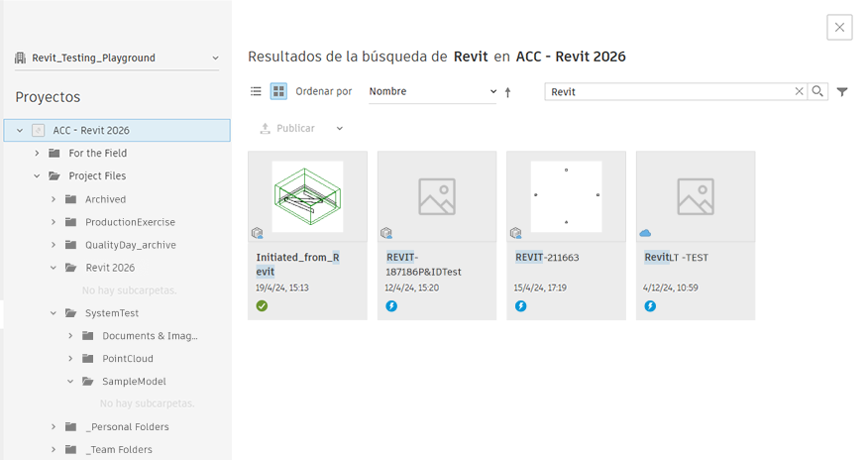
Task: Select the _Team Folders item
Action: [119, 449]
